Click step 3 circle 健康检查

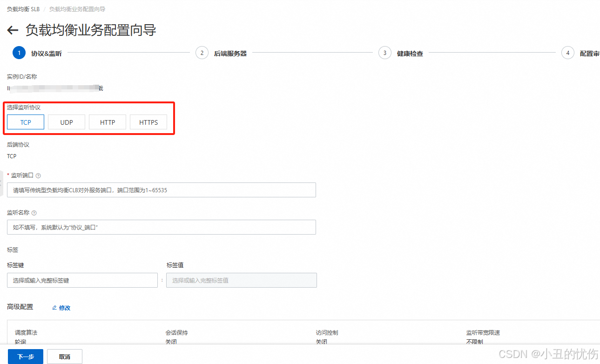(385, 53)
